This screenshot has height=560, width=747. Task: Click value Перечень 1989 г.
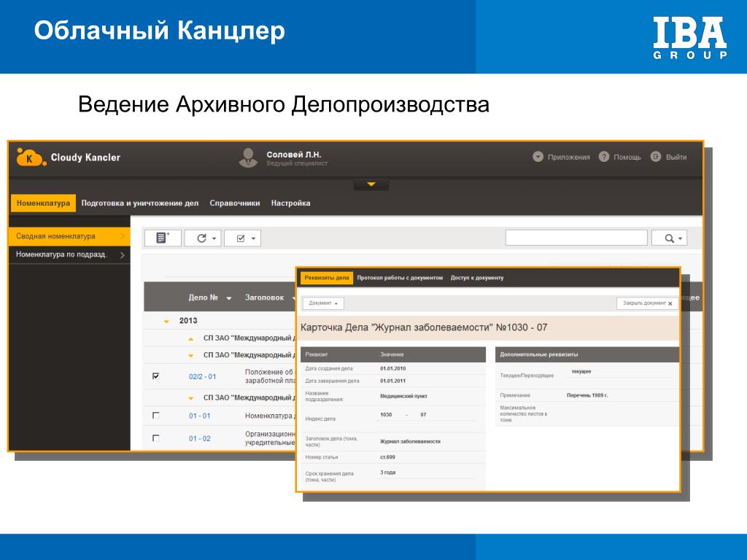tap(587, 395)
